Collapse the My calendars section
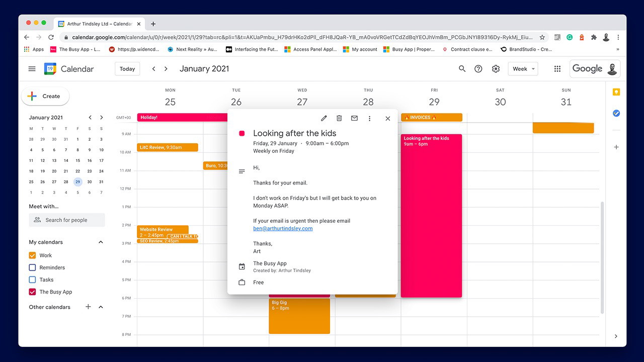The image size is (644, 362). 101,242
